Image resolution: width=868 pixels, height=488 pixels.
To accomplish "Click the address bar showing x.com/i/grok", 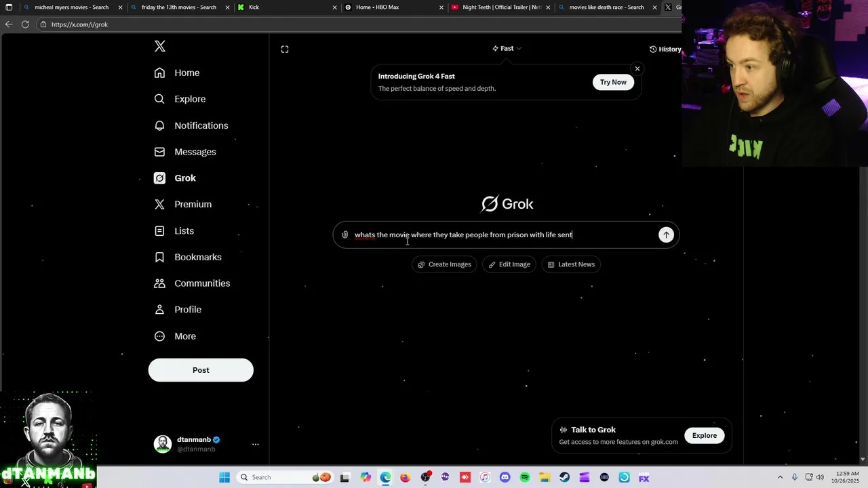I will (359, 24).
